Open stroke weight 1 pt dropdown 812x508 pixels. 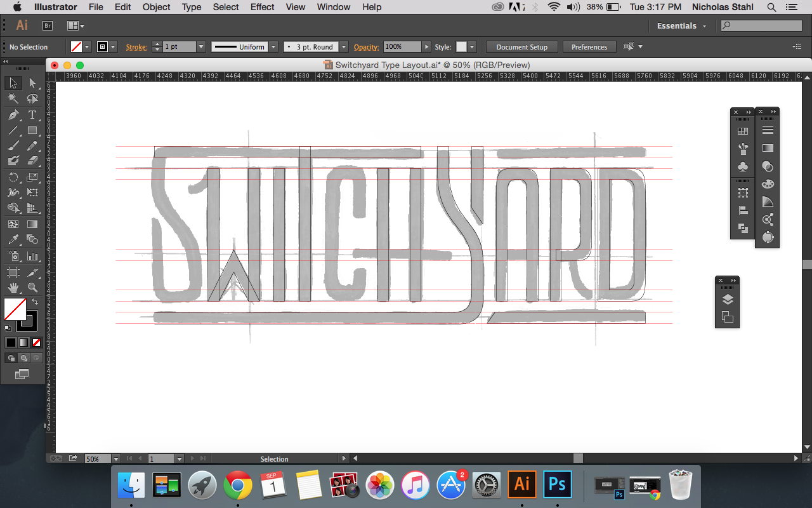pos(201,47)
